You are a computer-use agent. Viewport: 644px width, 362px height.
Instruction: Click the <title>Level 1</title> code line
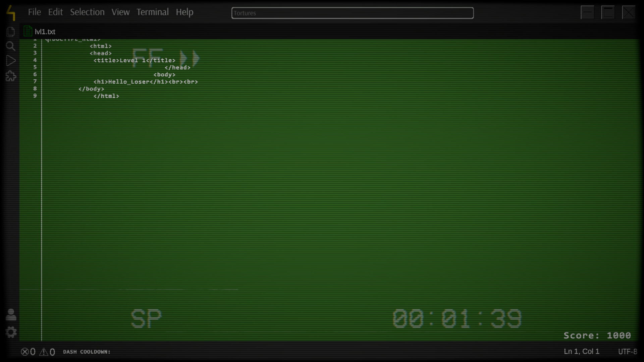point(134,60)
